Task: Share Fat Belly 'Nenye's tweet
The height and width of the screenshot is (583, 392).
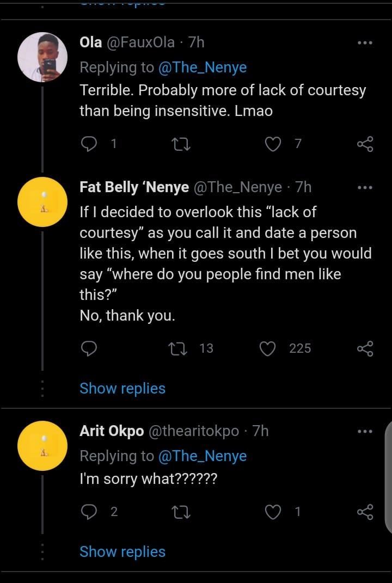Action: (365, 348)
